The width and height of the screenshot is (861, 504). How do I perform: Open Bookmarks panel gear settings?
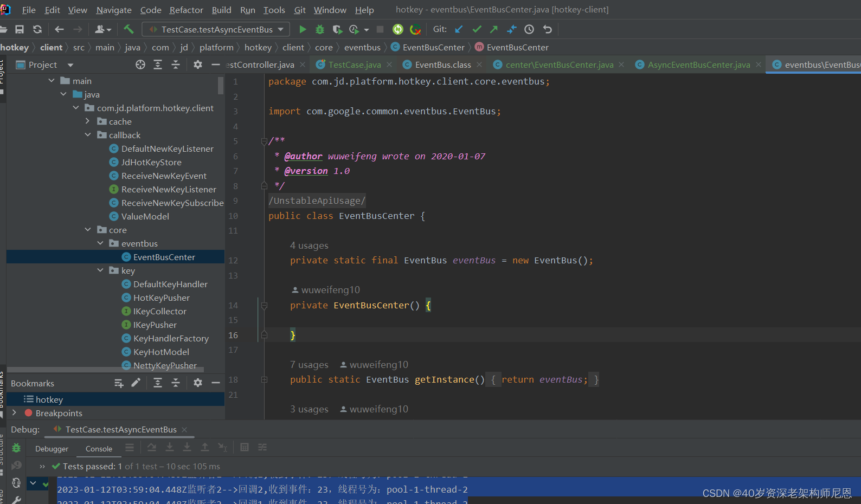click(x=198, y=383)
